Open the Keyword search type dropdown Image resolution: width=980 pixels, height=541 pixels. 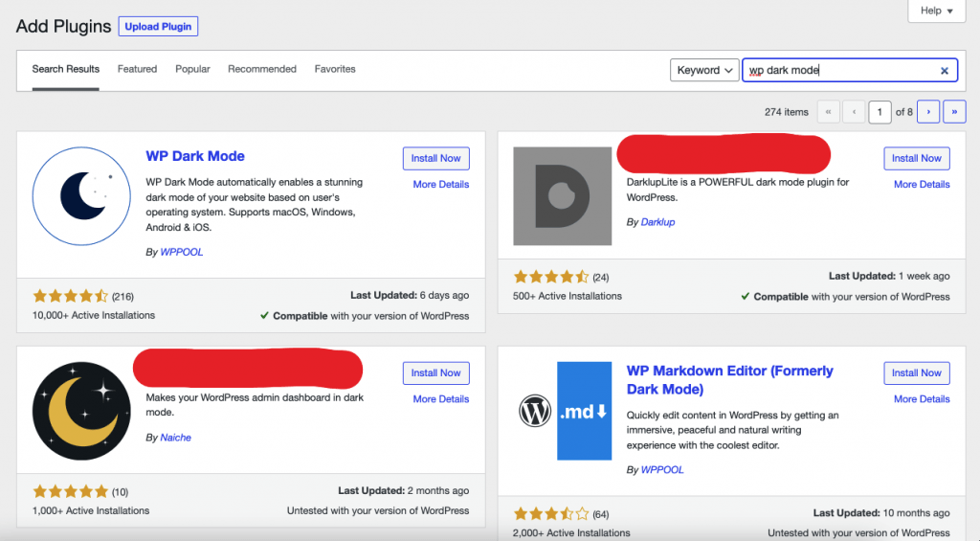pyautogui.click(x=704, y=70)
